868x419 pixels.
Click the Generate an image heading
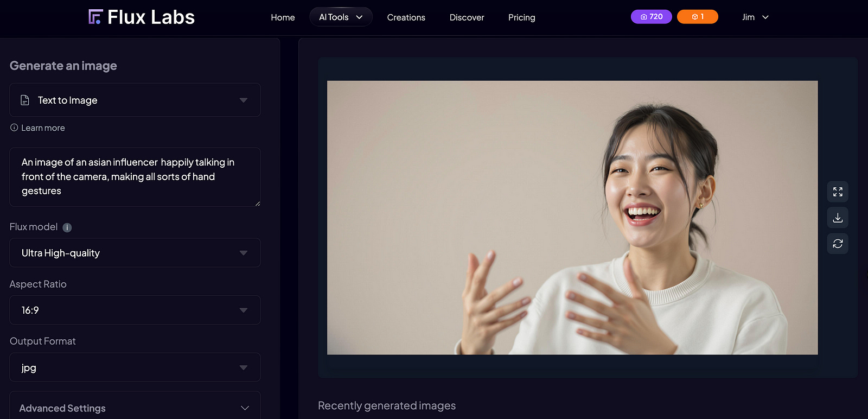(63, 66)
